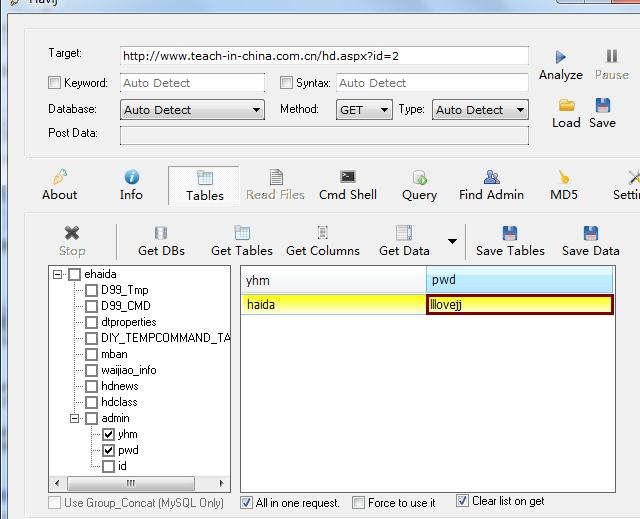Check the waijiao_info table checkbox
The height and width of the screenshot is (519, 640).
point(91,370)
